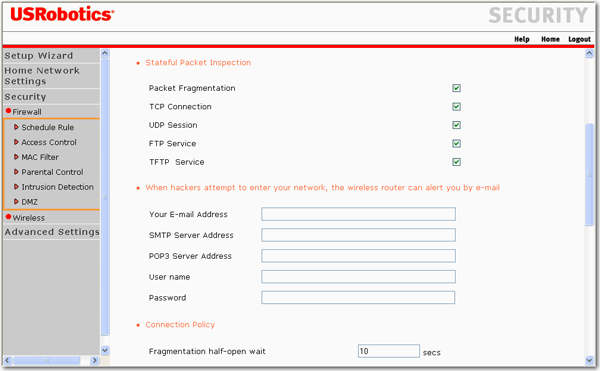
Task: Click the Logout link
Action: click(x=579, y=39)
